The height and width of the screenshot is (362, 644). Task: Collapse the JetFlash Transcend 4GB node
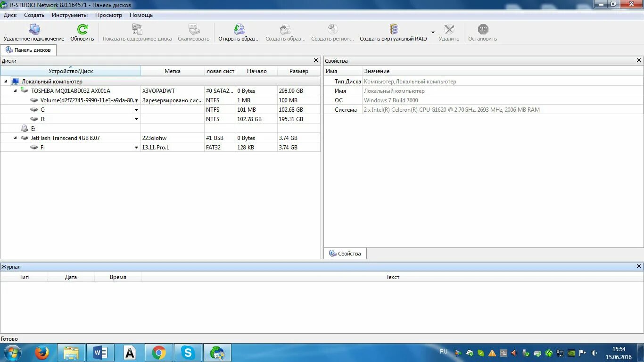15,138
